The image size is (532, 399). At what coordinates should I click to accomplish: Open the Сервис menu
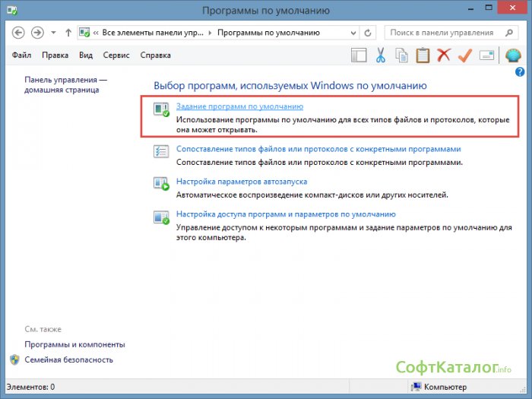pos(116,55)
